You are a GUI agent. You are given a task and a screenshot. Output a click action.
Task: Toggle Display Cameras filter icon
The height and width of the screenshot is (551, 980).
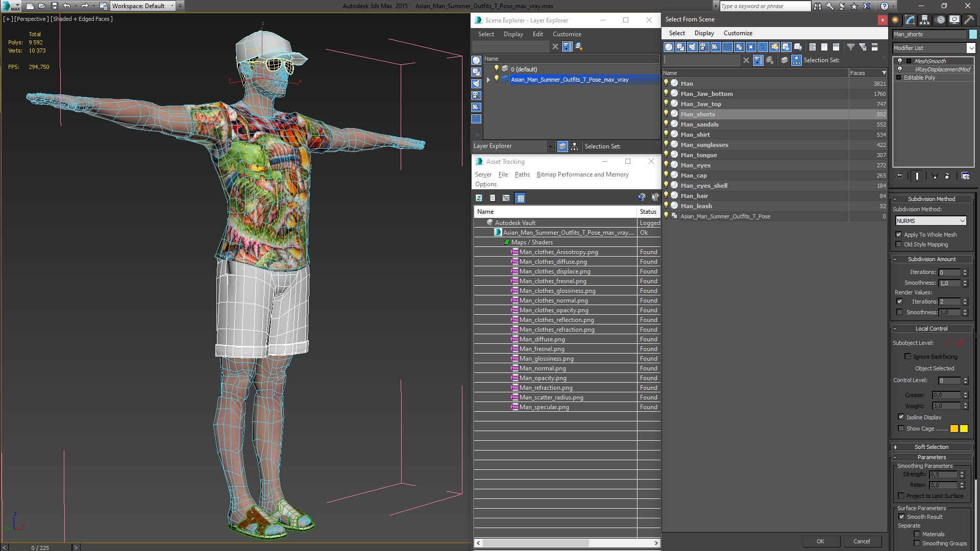(704, 47)
